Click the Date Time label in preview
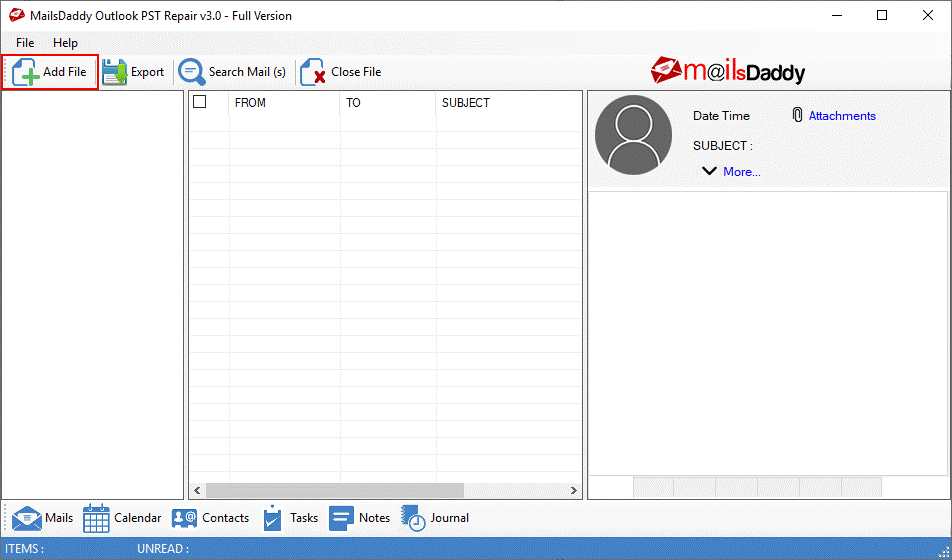The height and width of the screenshot is (560, 952). click(721, 115)
